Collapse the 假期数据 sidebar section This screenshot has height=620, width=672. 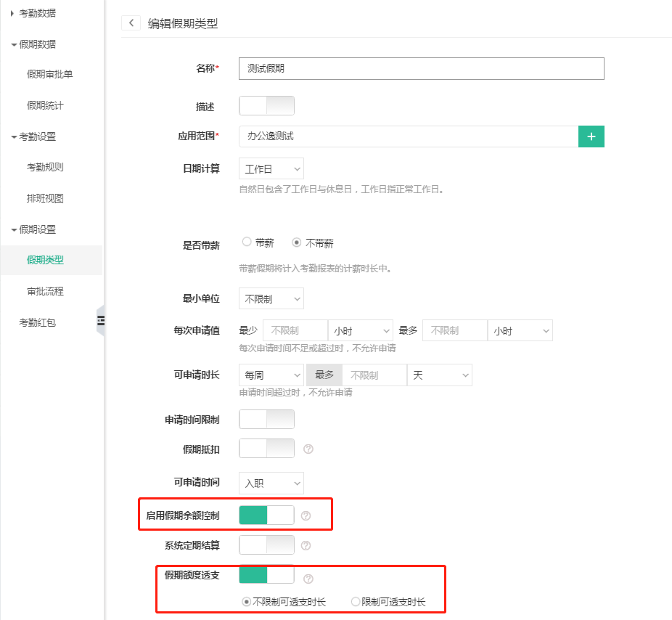click(x=33, y=44)
